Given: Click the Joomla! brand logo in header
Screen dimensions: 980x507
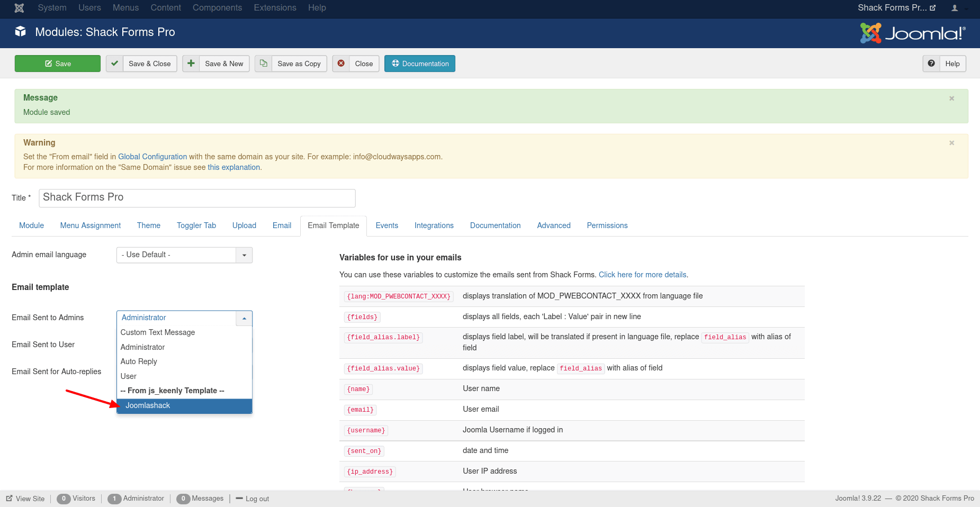Looking at the screenshot, I should click(913, 33).
